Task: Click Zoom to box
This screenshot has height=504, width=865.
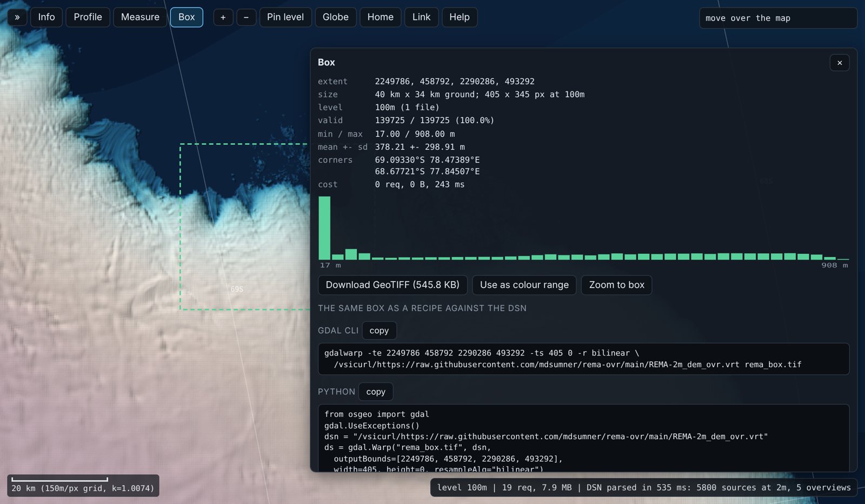Action: coord(617,285)
